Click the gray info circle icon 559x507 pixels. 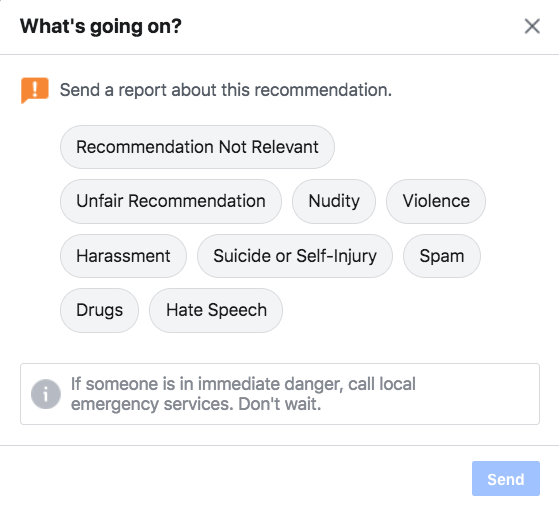[46, 394]
